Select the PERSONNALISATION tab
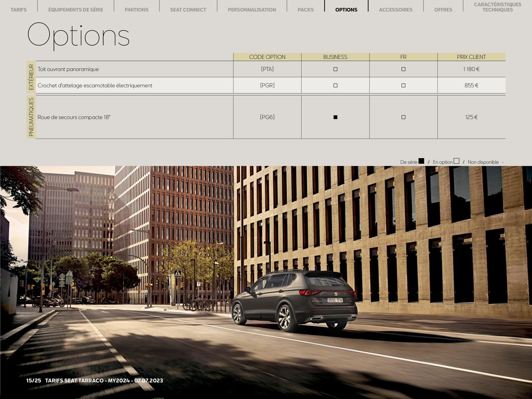This screenshot has height=399, width=532. point(252,10)
